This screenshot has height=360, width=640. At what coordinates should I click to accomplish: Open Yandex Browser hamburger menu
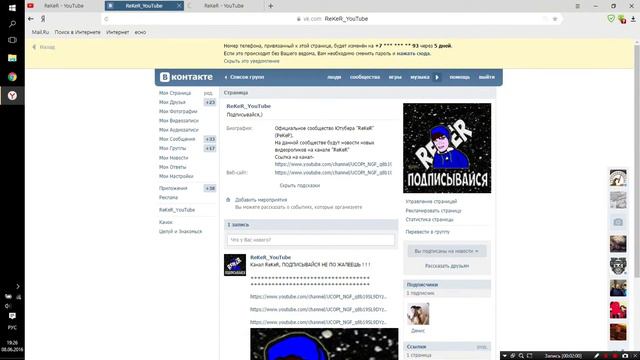[x=578, y=6]
